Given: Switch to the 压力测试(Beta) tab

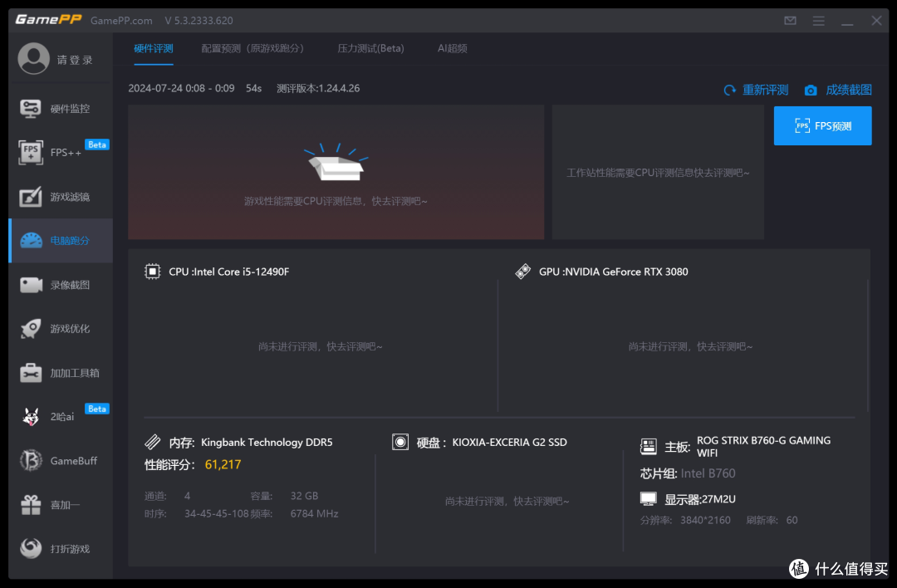Looking at the screenshot, I should [370, 49].
